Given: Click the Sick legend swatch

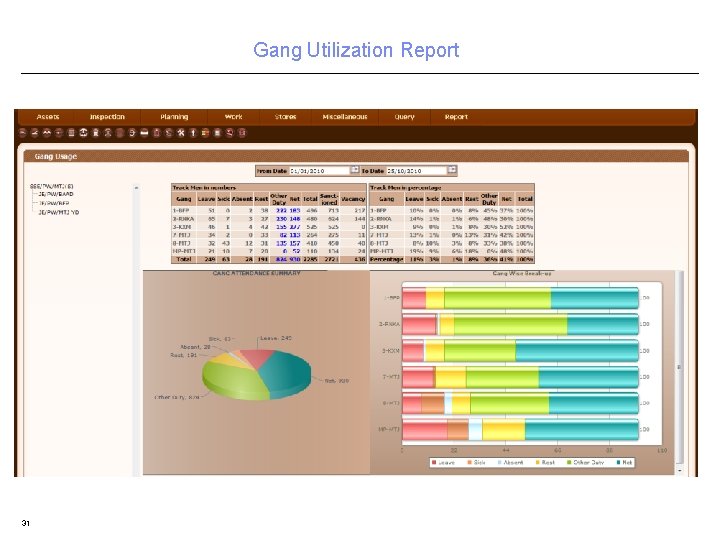Looking at the screenshot, I should (470, 462).
